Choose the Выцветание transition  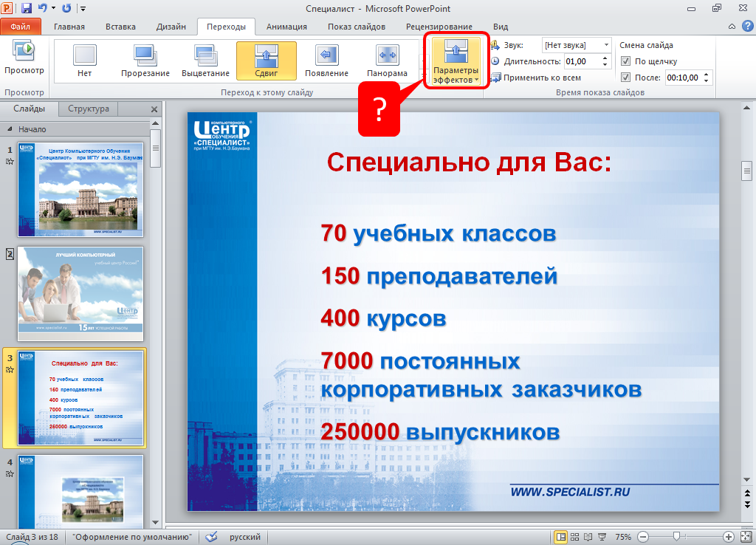point(206,61)
